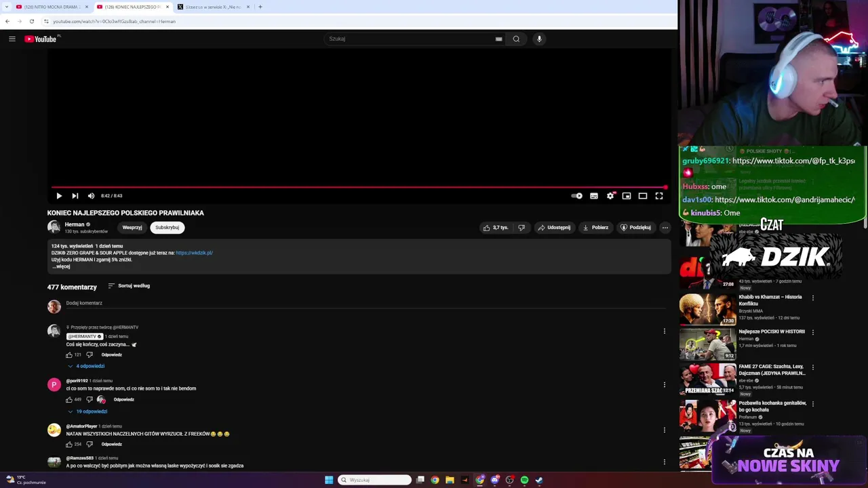The height and width of the screenshot is (488, 868).
Task: Like the AmatorPlayer comment with 254 likes
Action: (x=69, y=445)
